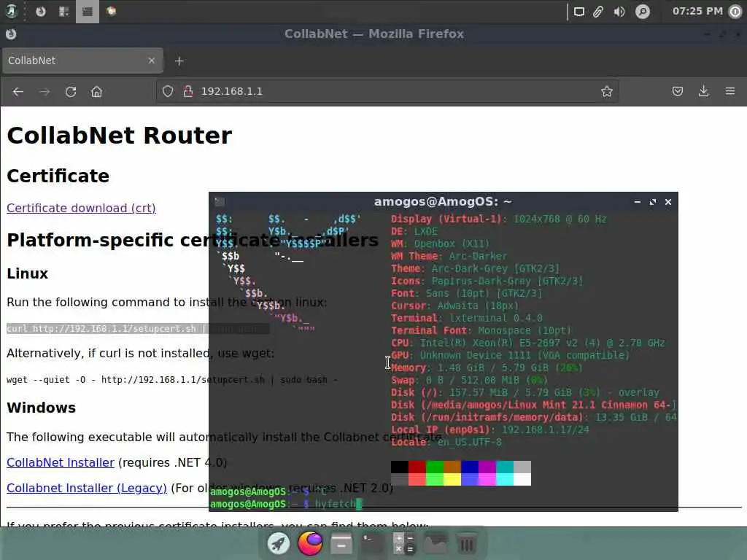The image size is (747, 560).
Task: Open the desktop pager icon in top panel
Action: 64,12
